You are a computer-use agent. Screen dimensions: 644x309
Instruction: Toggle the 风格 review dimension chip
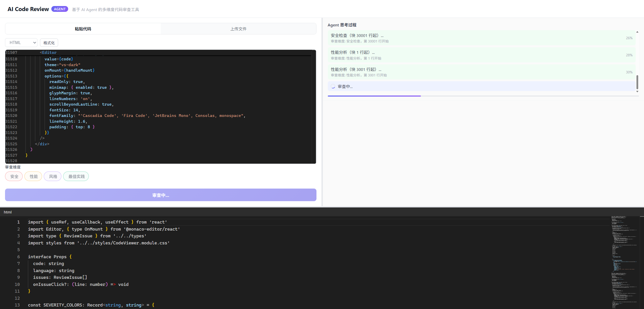tap(53, 176)
